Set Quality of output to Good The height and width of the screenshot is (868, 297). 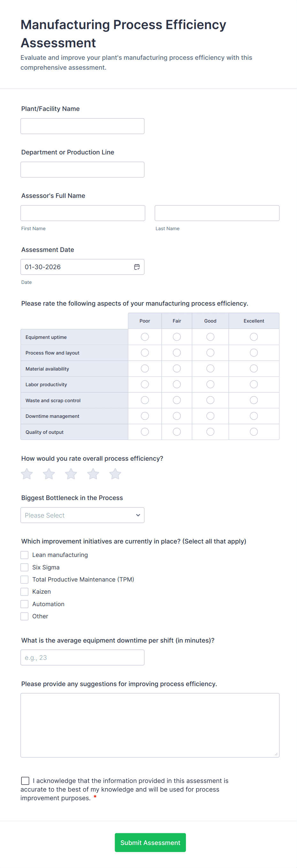click(210, 432)
